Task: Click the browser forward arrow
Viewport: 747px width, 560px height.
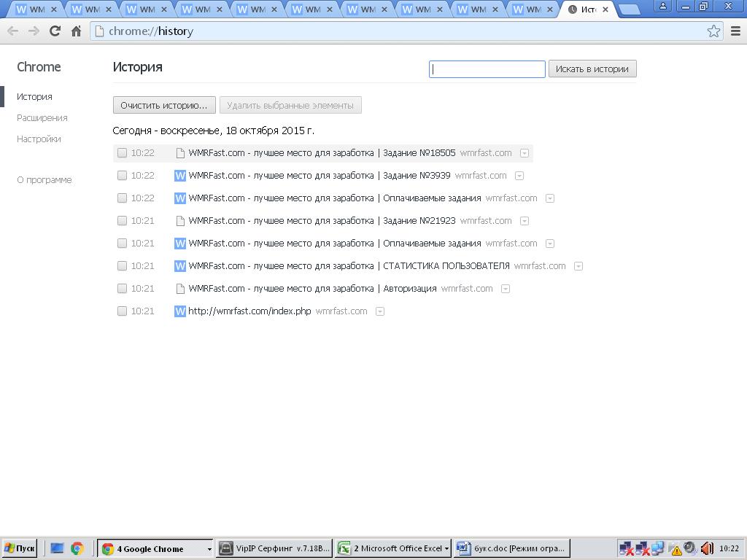Action: [34, 31]
